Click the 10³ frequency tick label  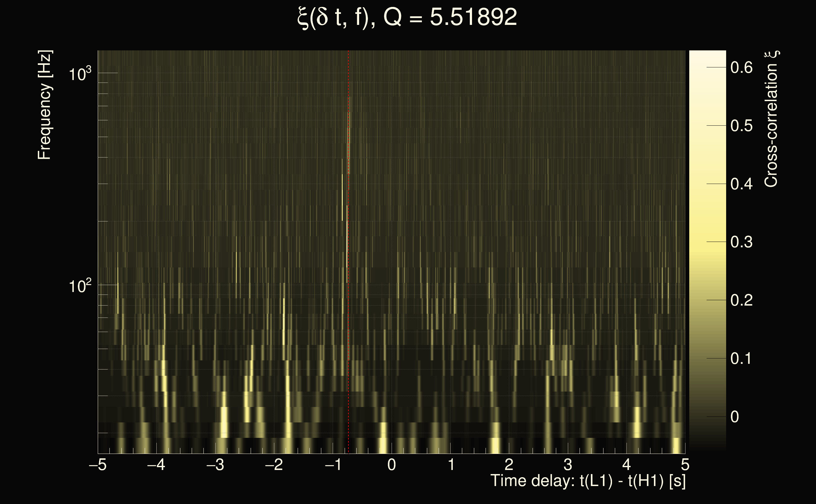80,74
